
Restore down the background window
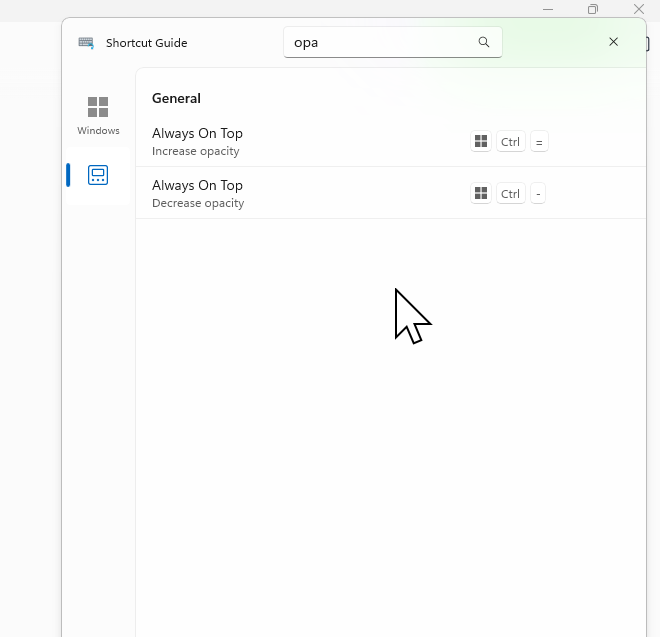[593, 9]
